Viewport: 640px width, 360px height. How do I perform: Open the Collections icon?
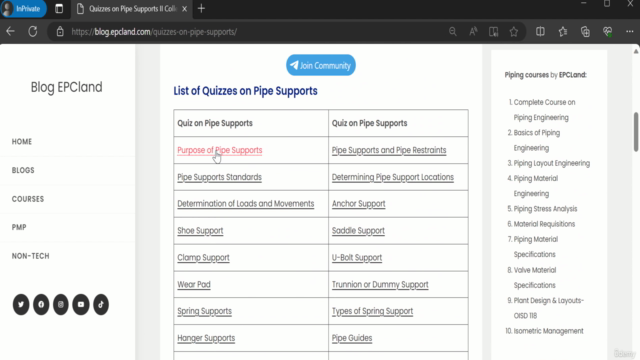click(585, 31)
